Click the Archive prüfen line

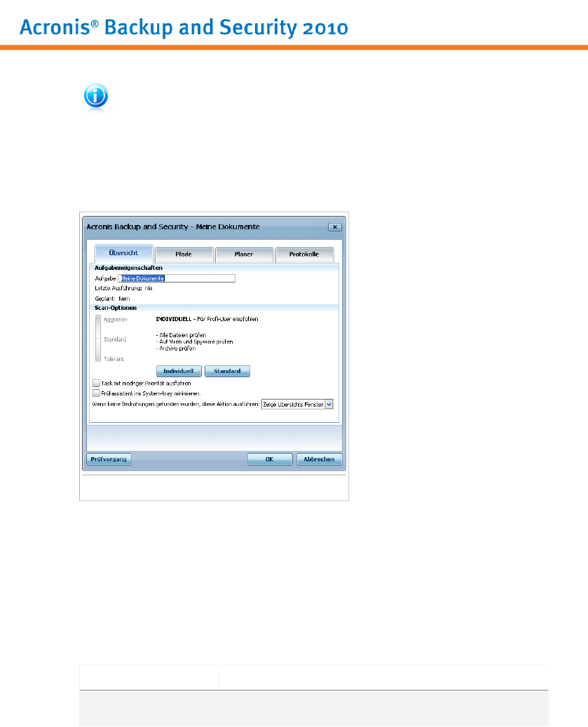[x=176, y=348]
